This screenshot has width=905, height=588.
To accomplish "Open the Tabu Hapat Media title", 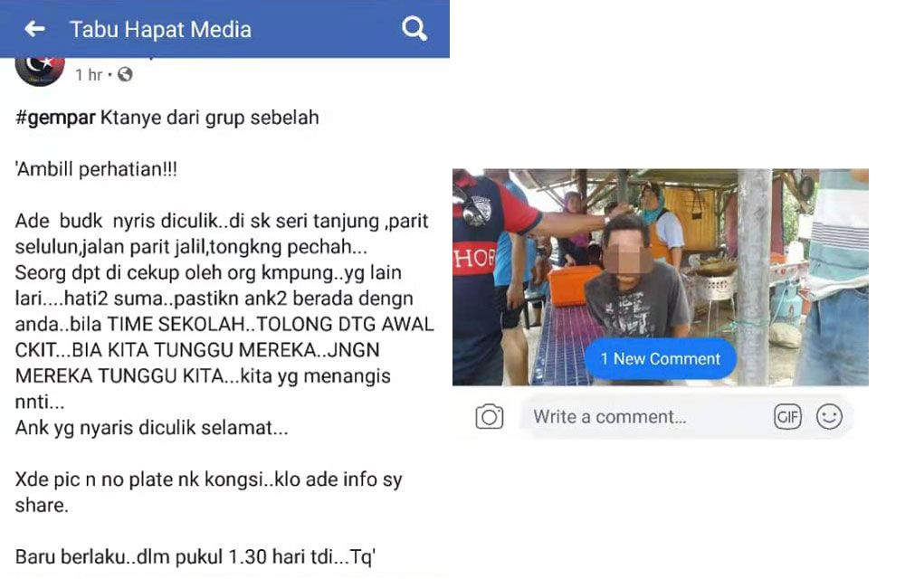I will [160, 29].
